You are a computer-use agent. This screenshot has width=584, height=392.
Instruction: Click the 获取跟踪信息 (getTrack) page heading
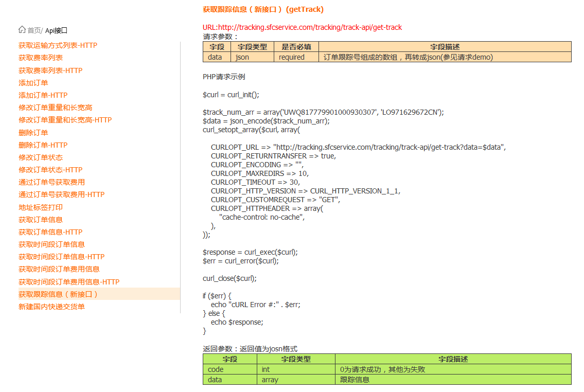click(x=263, y=9)
